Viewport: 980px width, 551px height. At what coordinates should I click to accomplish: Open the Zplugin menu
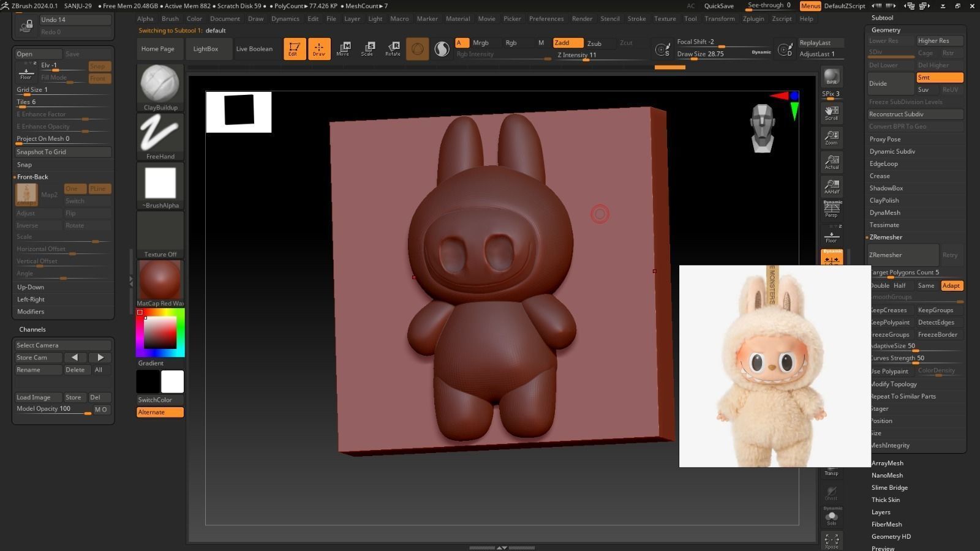(x=753, y=19)
